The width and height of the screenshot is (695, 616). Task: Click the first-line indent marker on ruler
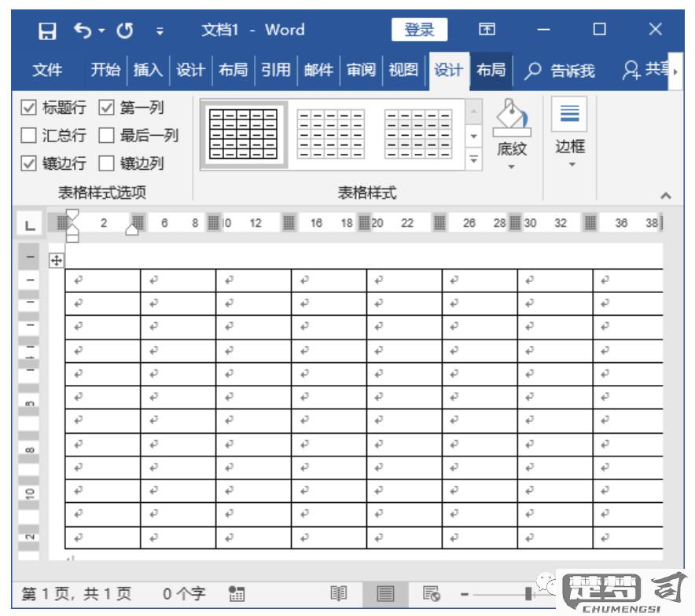click(x=72, y=214)
